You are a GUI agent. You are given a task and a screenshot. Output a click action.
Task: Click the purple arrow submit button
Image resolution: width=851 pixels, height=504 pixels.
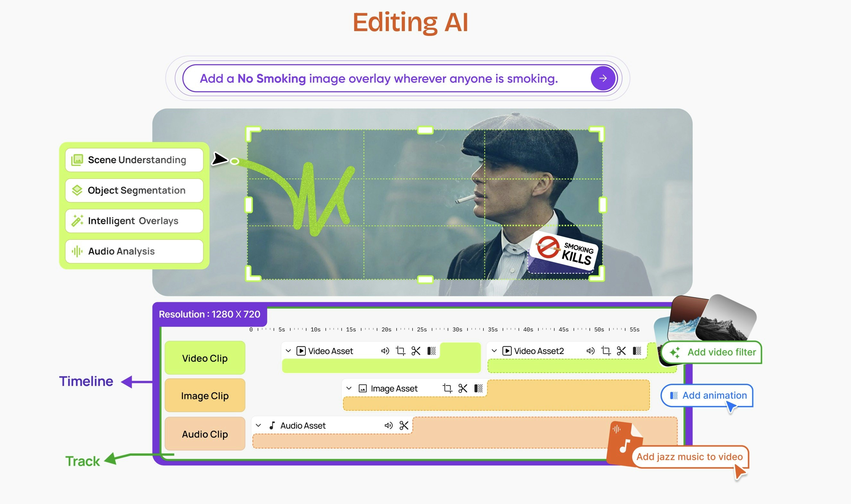[x=603, y=79]
